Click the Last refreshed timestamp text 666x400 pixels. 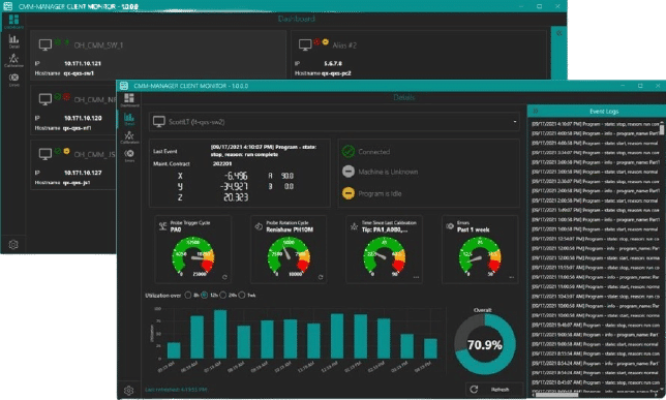(176, 389)
